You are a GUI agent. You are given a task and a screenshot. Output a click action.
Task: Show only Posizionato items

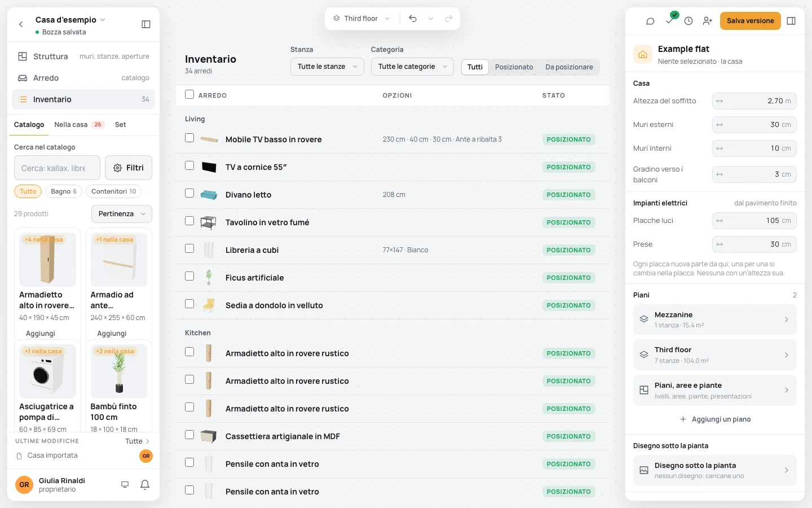tap(514, 67)
